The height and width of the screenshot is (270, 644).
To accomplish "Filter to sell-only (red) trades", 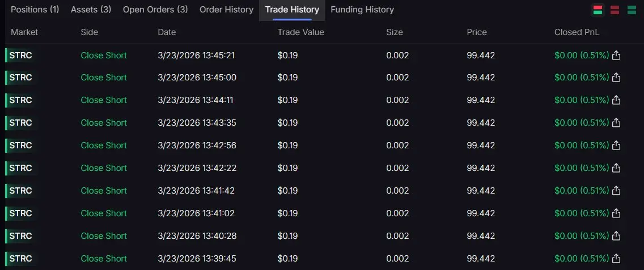I will coord(615,10).
